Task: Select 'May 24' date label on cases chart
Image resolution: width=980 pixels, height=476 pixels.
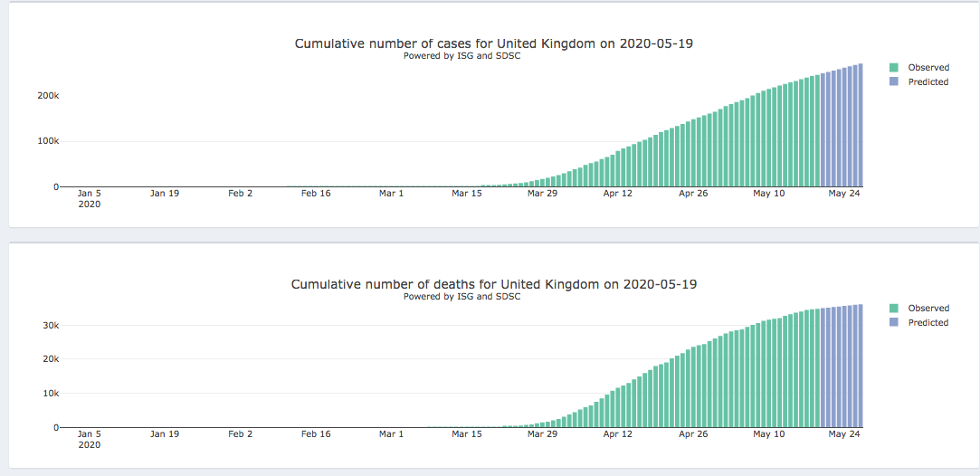Action: (x=843, y=194)
